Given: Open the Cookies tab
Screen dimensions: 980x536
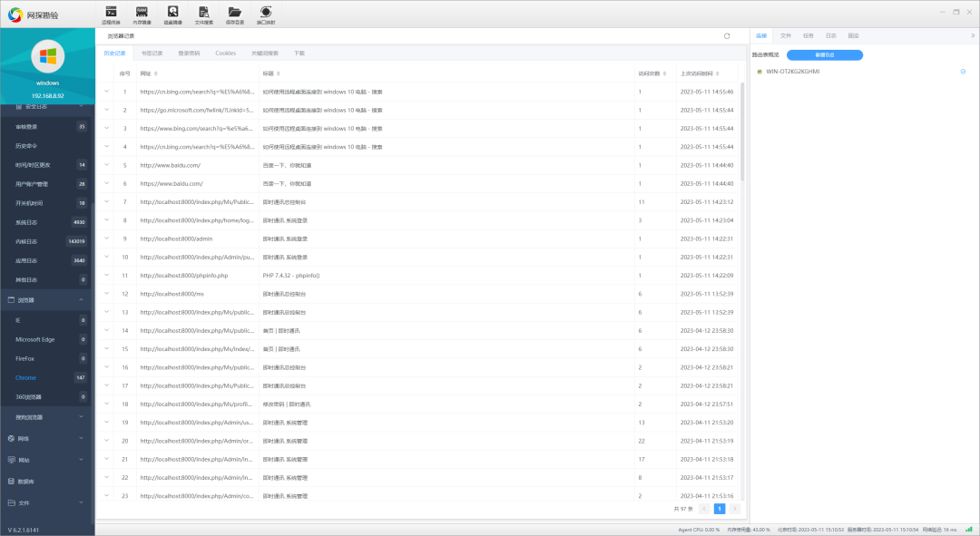Looking at the screenshot, I should tap(226, 54).
